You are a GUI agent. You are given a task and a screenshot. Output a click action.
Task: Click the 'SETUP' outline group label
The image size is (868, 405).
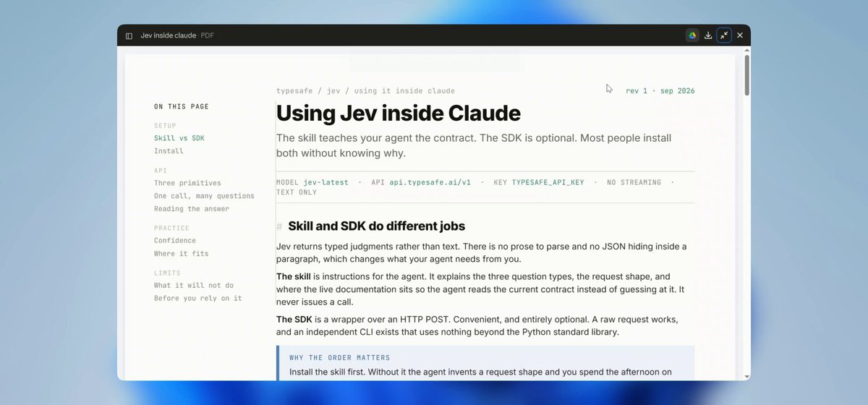pos(165,126)
